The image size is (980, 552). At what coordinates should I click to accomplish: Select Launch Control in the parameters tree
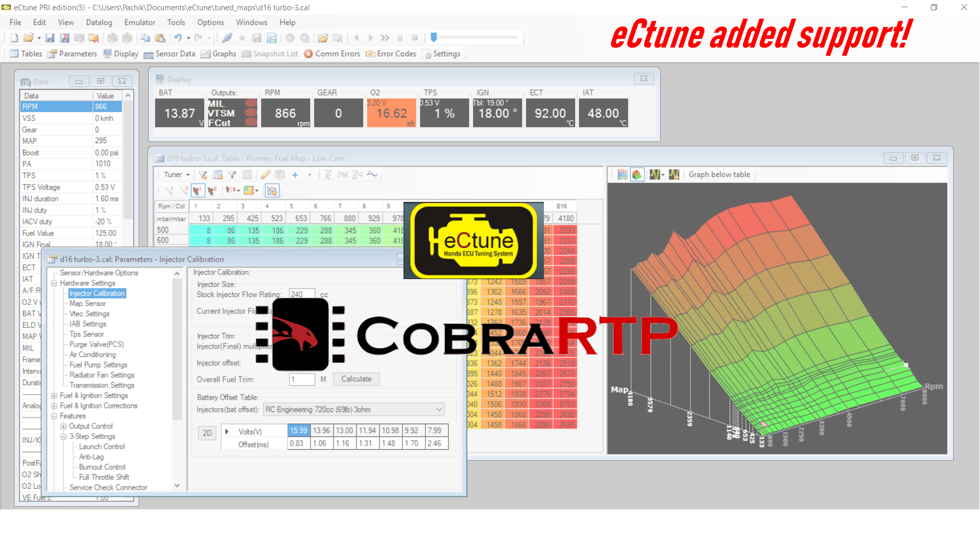tap(101, 446)
